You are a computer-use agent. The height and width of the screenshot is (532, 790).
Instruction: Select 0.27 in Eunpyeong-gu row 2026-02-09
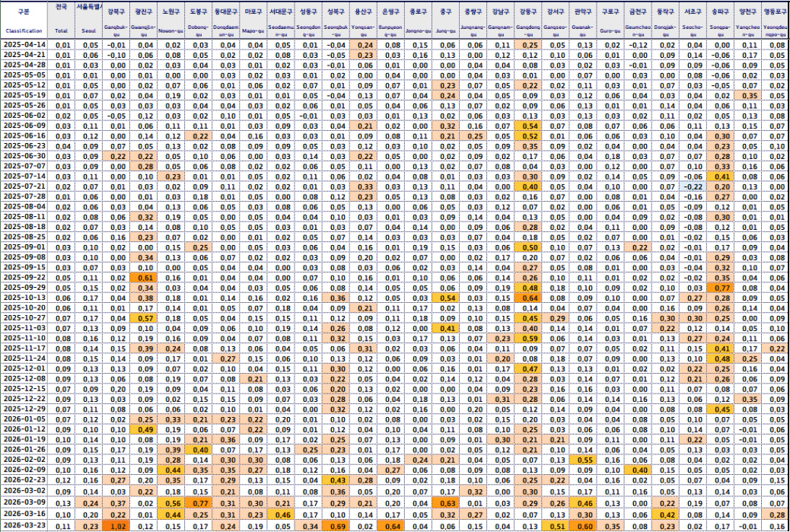(390, 470)
